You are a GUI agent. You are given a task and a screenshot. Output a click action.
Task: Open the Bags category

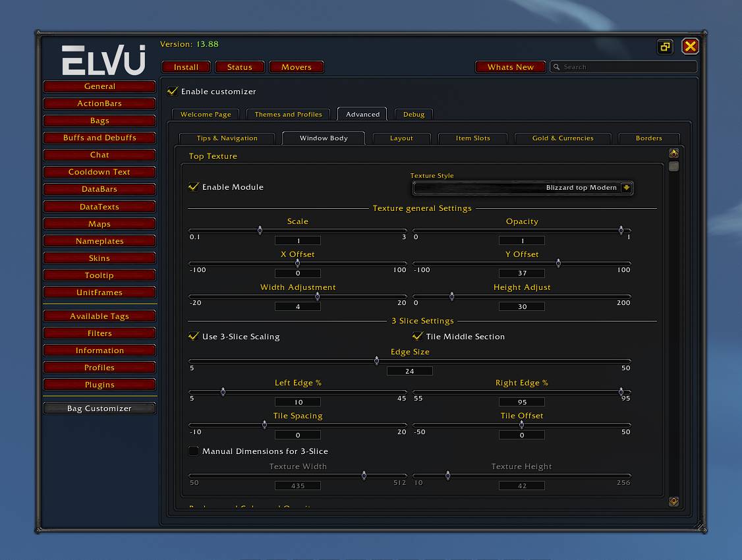(x=100, y=121)
